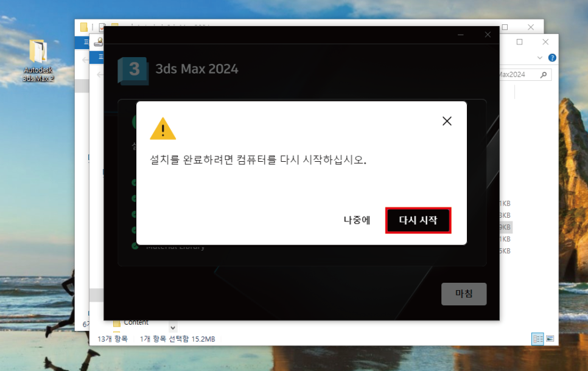Choose 나중에 to restart later
The height and width of the screenshot is (371, 588).
357,220
